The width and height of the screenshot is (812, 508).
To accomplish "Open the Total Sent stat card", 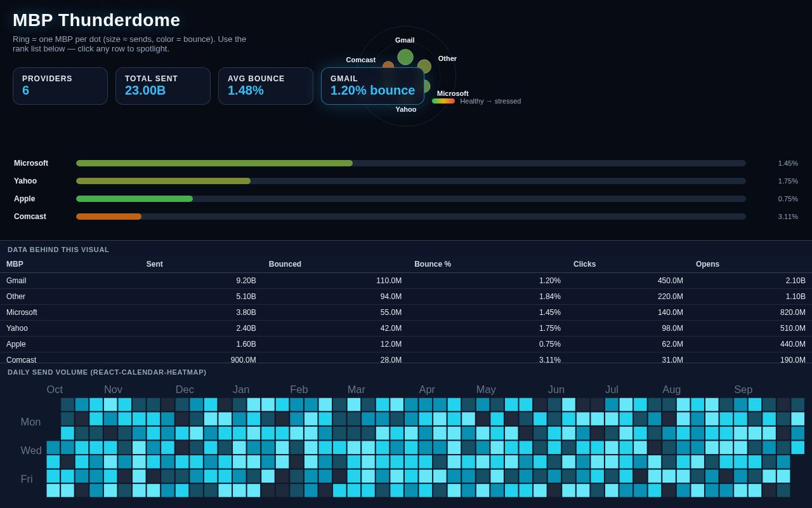I will tap(163, 86).
